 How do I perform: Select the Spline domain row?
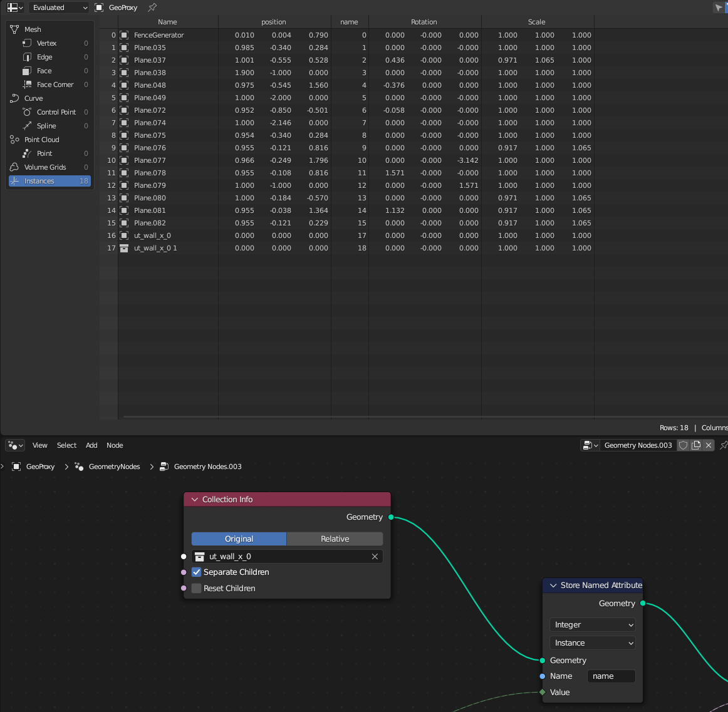pos(50,126)
